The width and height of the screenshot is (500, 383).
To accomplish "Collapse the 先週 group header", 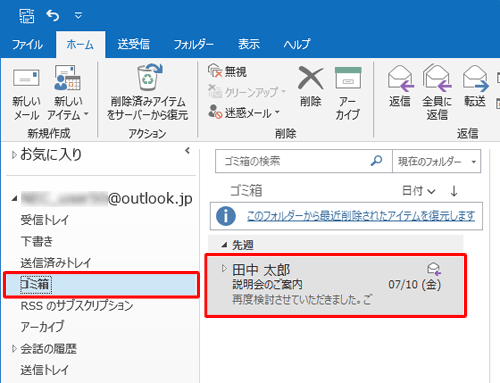I will click(224, 245).
